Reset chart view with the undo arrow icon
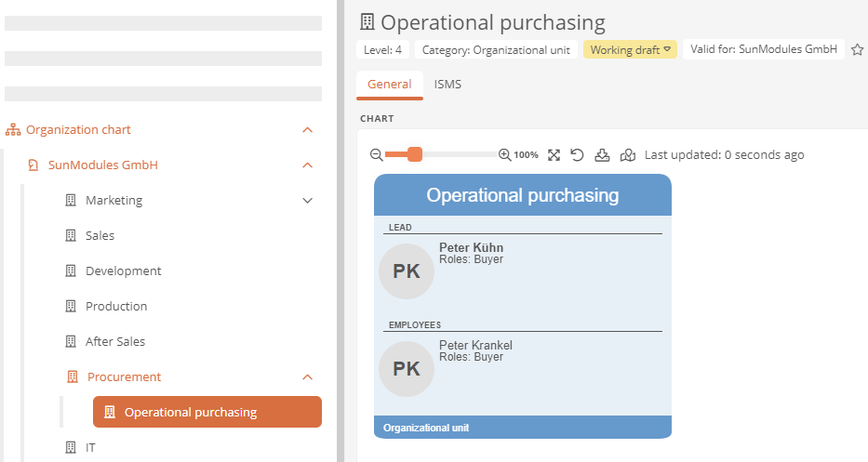 pyautogui.click(x=577, y=155)
